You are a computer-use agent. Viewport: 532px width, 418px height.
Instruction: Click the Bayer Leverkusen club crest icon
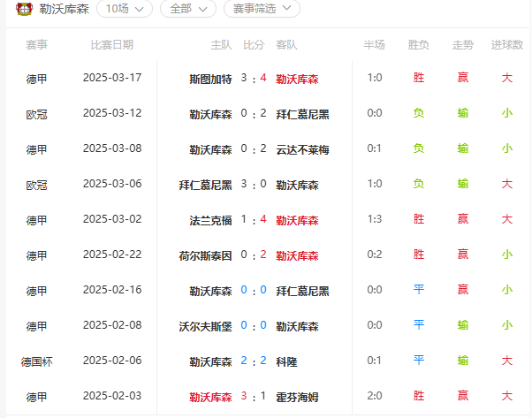click(x=24, y=9)
